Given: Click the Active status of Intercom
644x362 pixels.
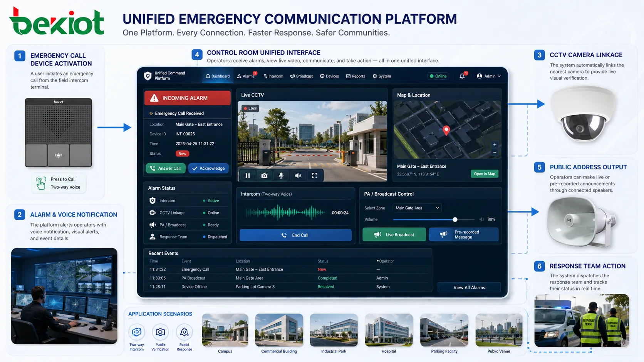Looking at the screenshot, I should tap(213, 200).
